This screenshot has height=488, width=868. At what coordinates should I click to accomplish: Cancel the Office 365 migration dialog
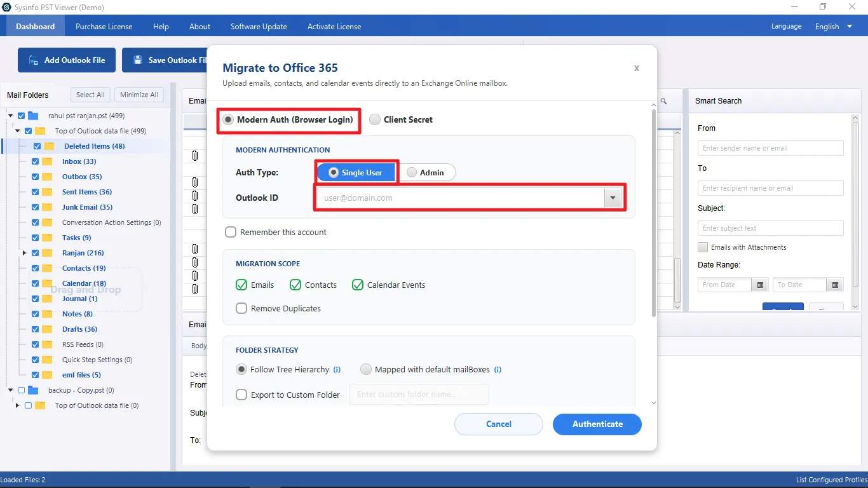click(x=499, y=424)
